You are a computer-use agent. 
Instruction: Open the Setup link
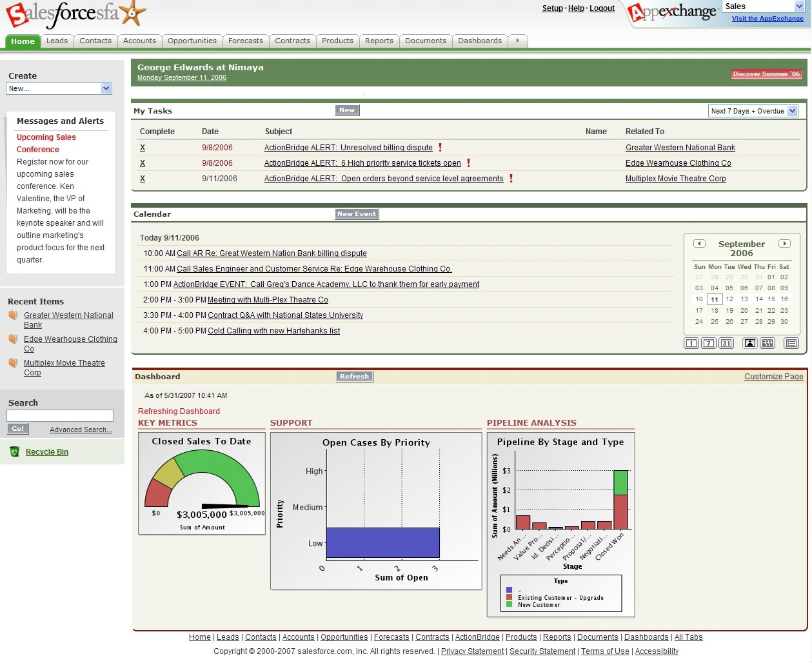pos(552,8)
